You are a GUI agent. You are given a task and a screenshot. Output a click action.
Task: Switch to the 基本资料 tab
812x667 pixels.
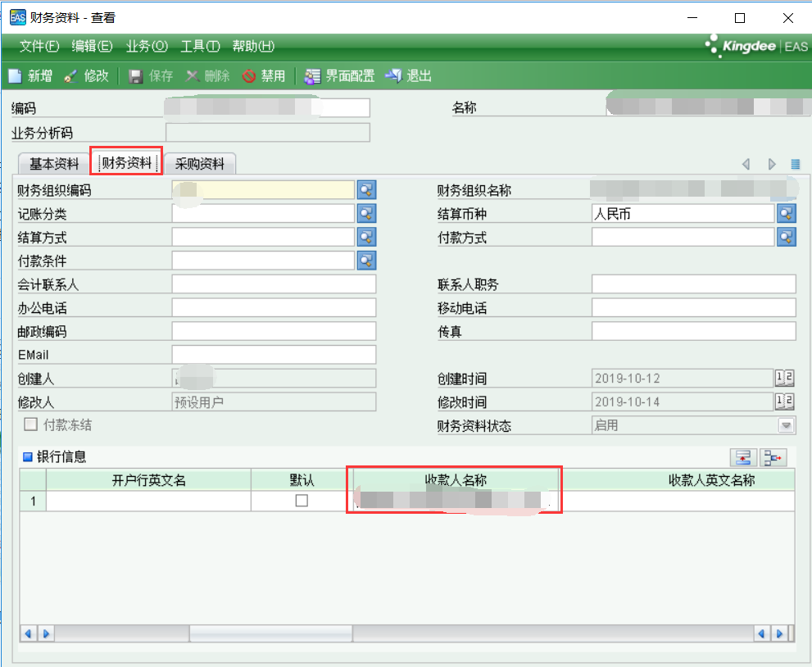tap(54, 164)
